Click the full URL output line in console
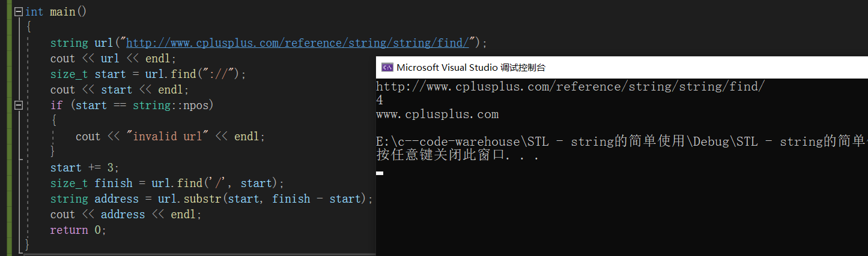The height and width of the screenshot is (256, 868). (571, 87)
